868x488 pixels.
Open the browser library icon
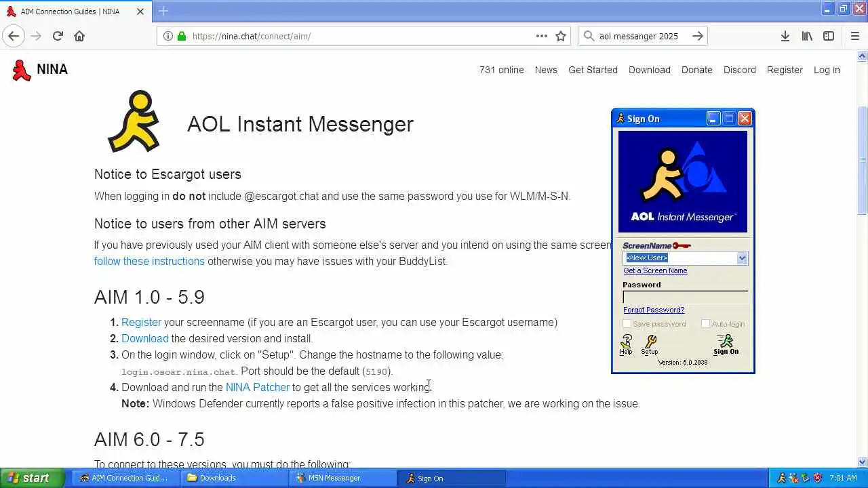(807, 36)
